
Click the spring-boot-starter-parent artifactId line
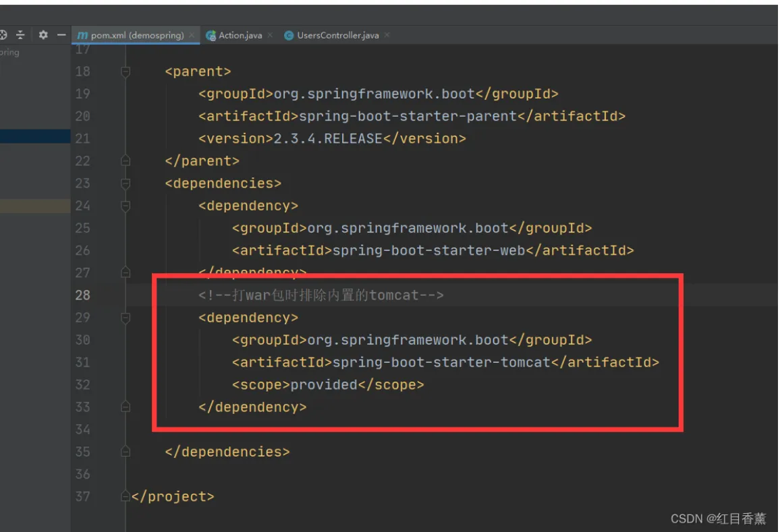[412, 117]
